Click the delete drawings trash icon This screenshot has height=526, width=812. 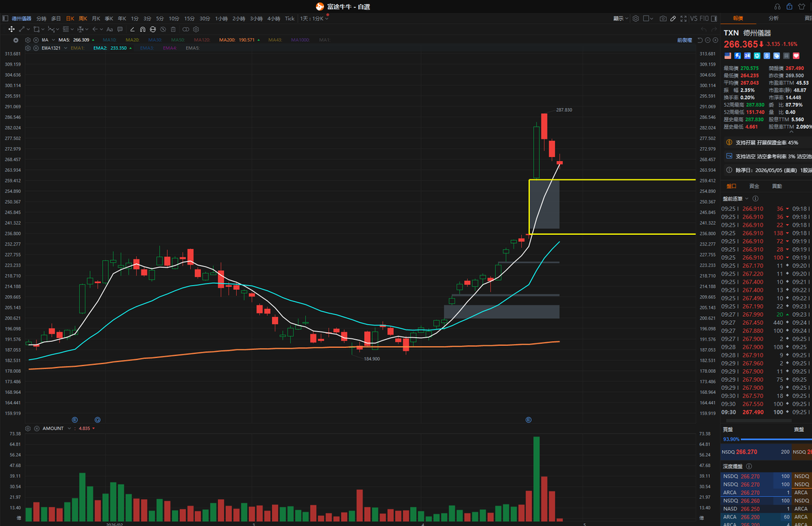pyautogui.click(x=173, y=29)
